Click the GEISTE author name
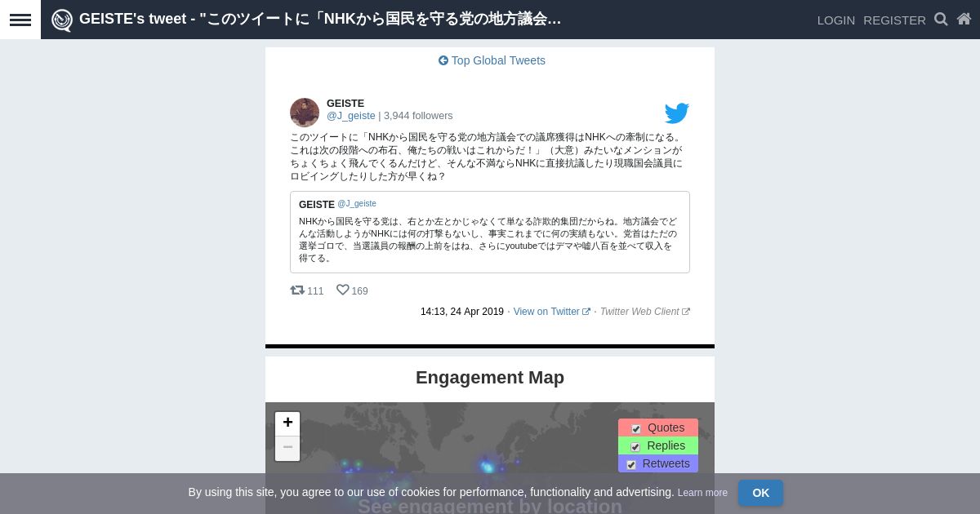980x514 pixels. [345, 104]
